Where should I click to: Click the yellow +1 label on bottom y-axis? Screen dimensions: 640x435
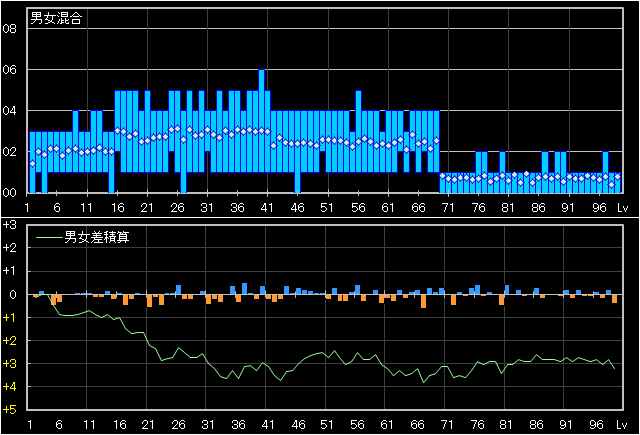click(9, 317)
